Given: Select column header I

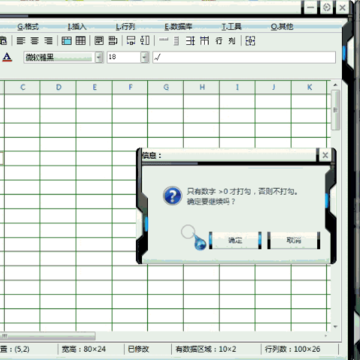Looking at the screenshot, I should point(237,87).
